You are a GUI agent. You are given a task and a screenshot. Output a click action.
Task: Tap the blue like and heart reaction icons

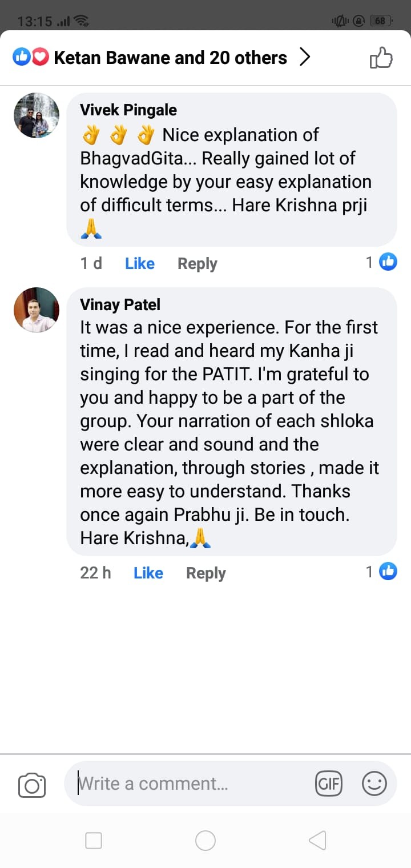pos(30,57)
